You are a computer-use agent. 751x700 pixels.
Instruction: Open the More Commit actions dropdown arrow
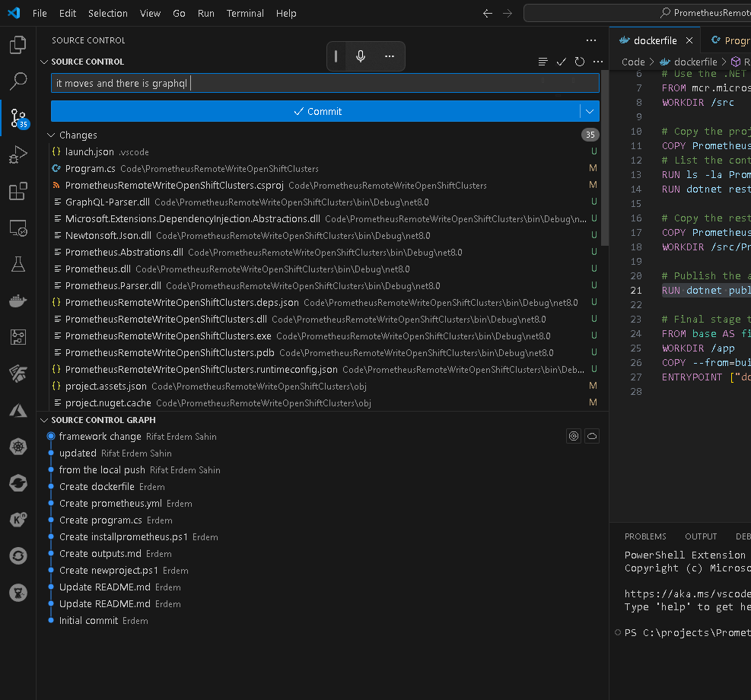tap(590, 112)
